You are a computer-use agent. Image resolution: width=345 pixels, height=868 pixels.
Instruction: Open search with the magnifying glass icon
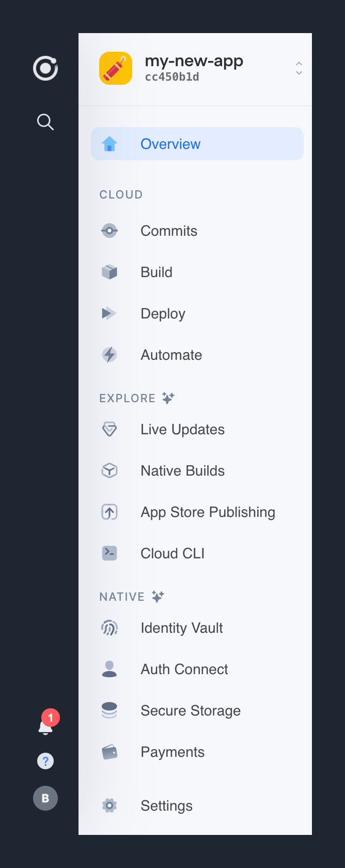(45, 122)
